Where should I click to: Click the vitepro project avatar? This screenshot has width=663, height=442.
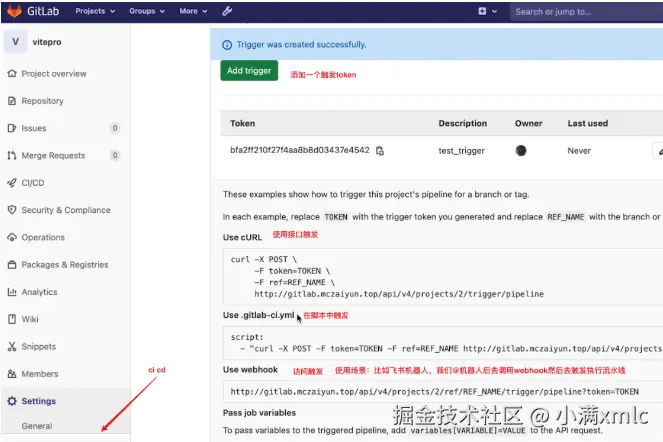coord(16,41)
